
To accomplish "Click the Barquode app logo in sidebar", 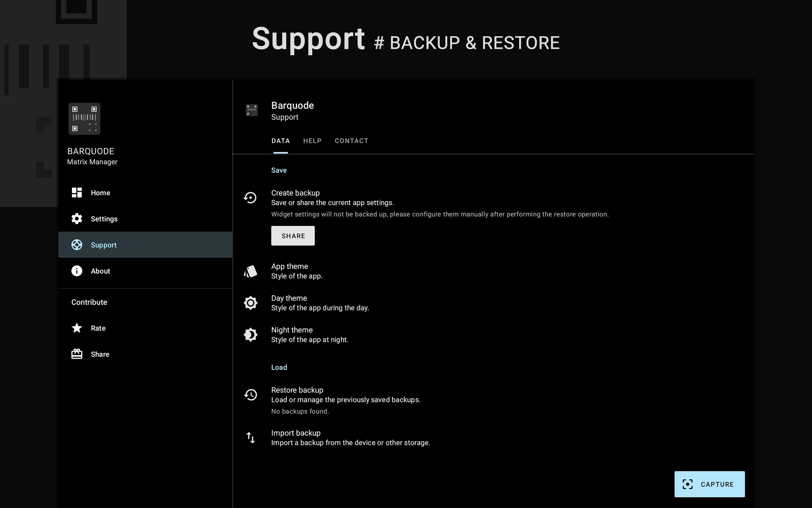I will pos(84,119).
